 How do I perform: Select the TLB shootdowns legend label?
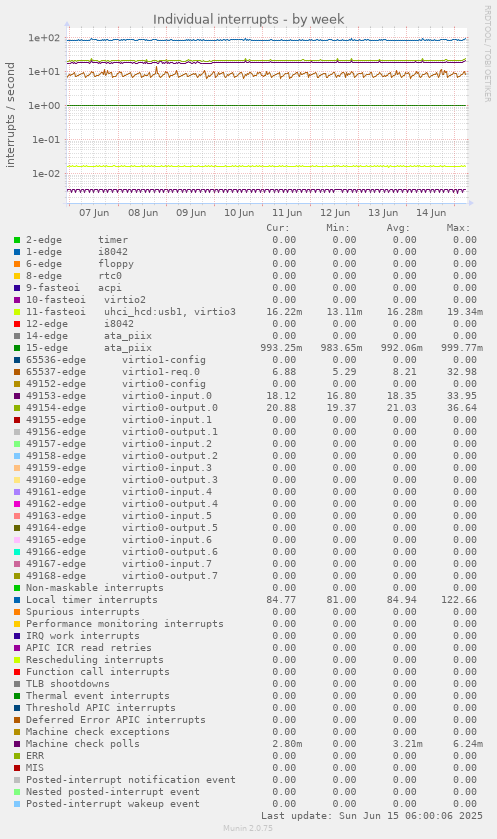tap(68, 684)
